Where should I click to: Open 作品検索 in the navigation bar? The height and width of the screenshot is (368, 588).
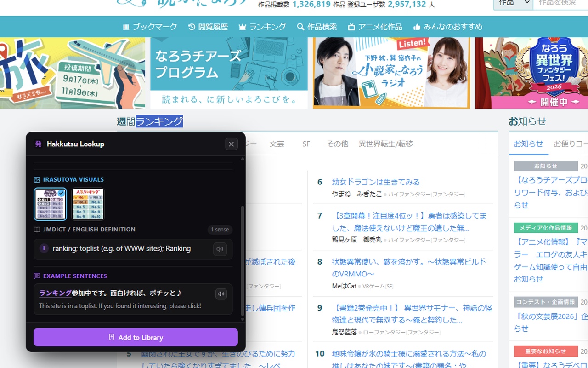click(317, 27)
